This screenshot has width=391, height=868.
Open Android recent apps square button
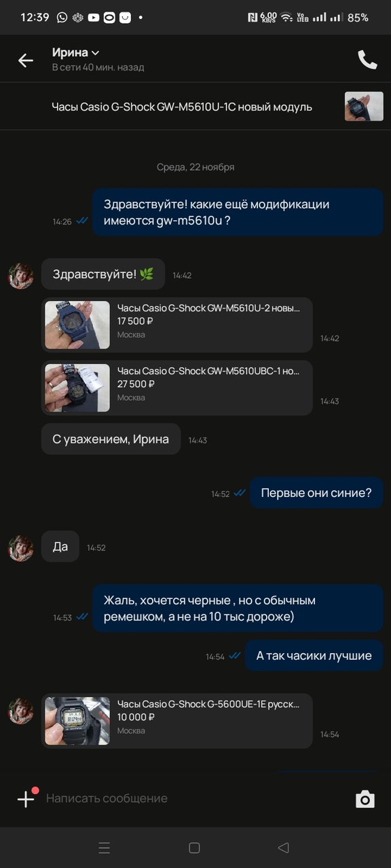(x=194, y=848)
